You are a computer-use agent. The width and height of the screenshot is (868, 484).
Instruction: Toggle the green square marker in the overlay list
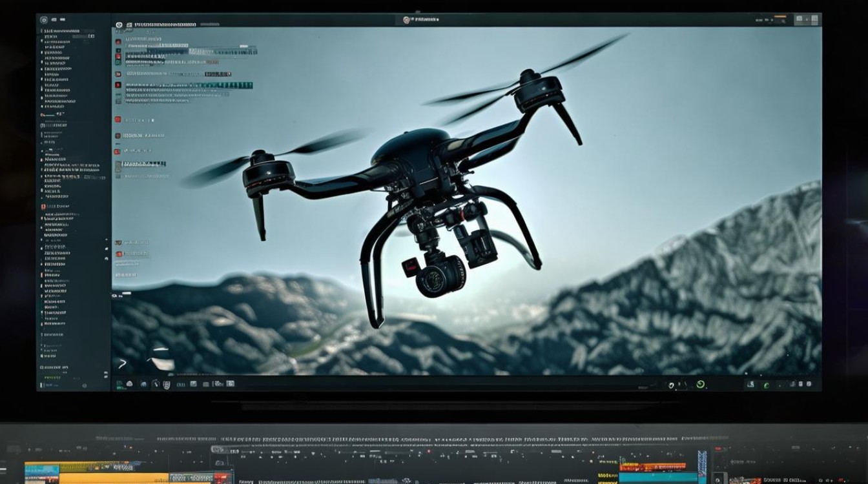(118, 63)
